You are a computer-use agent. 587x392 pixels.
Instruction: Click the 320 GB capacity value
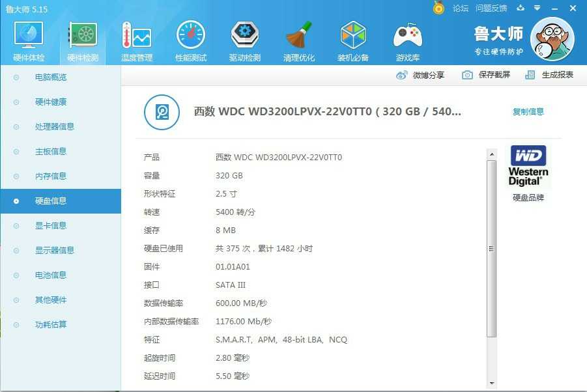click(229, 176)
